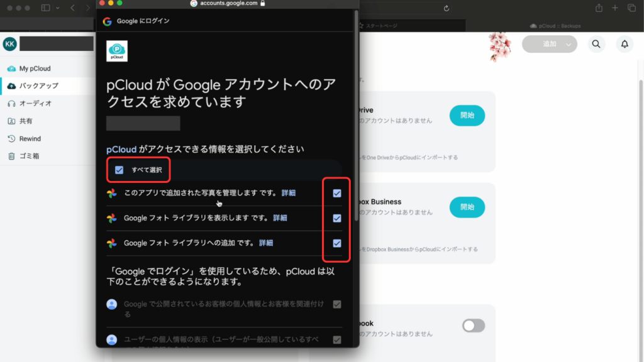The image size is (644, 362).
Task: Switch to スタートページ tab
Action: [x=378, y=26]
